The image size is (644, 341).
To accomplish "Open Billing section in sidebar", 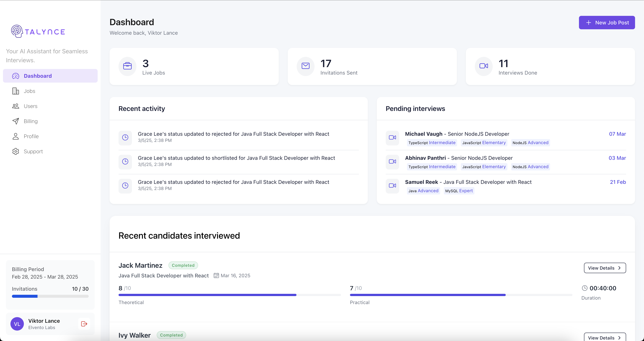I will (x=31, y=121).
